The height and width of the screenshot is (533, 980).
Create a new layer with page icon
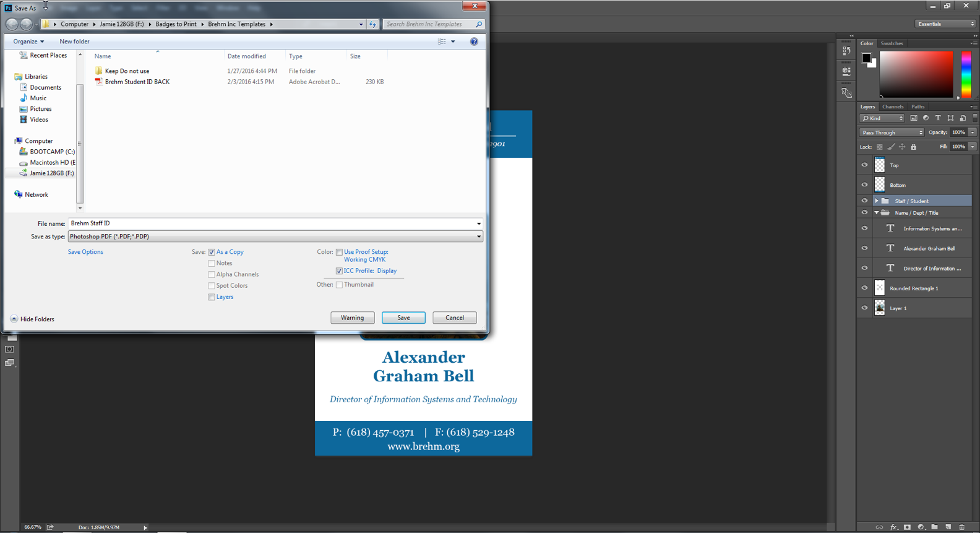tap(948, 527)
